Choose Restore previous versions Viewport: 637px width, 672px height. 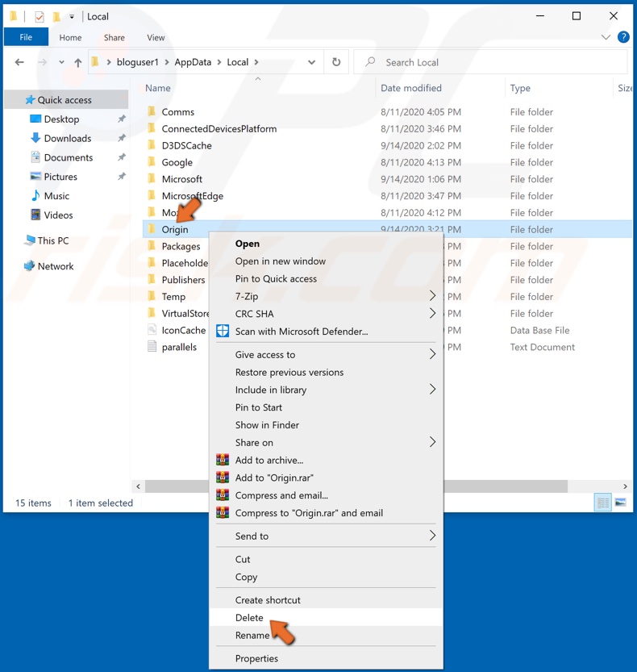[326, 372]
